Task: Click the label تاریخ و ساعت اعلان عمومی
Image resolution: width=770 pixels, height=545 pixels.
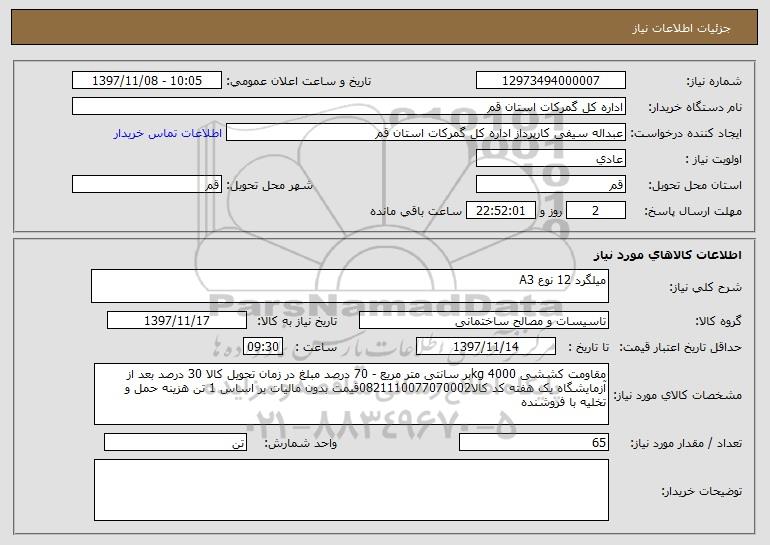Action: 298,82
